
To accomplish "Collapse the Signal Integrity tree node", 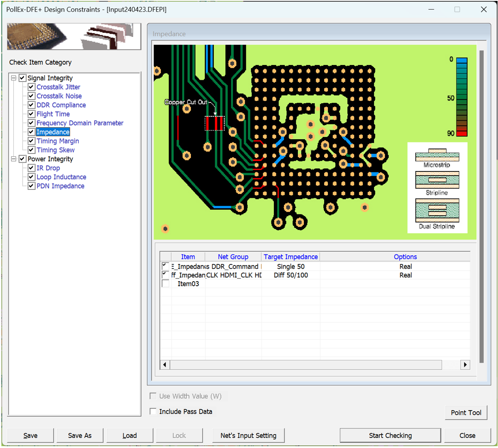I will [14, 78].
